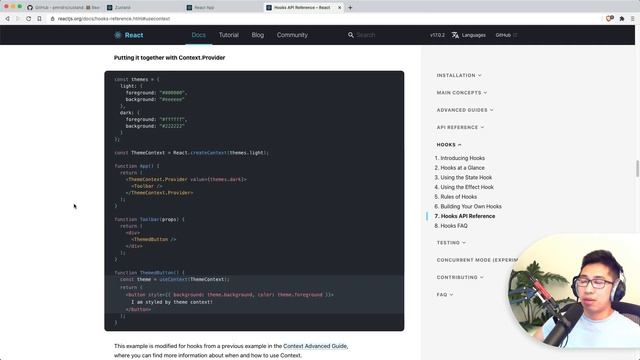Screen dimensions: 640x360
Task: Click the external-link icon beside GitHub
Action: [515, 35]
